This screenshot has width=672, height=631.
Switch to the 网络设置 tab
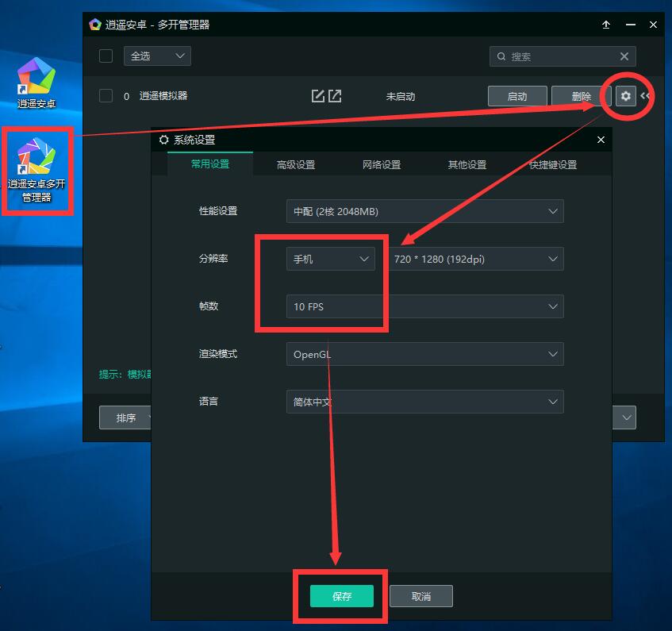pos(382,164)
